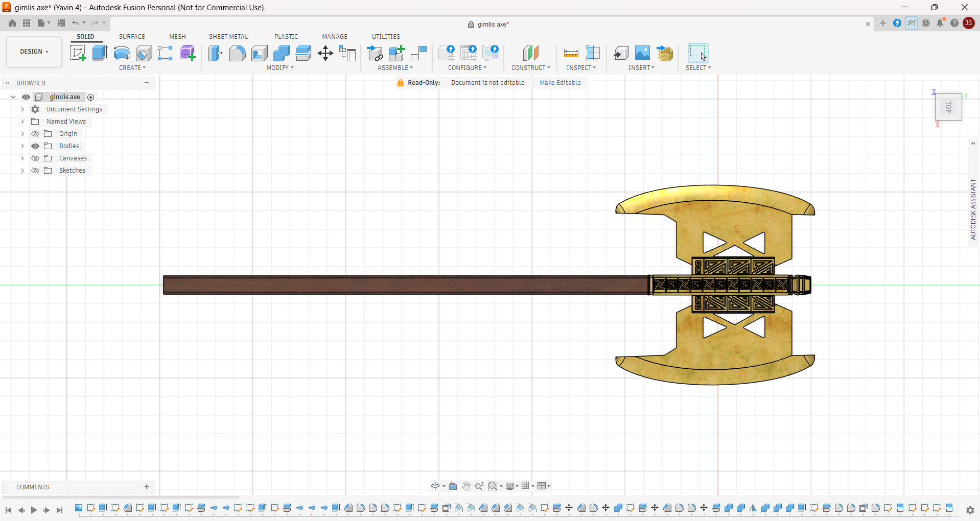Image resolution: width=980 pixels, height=521 pixels.
Task: Activate the gimlis axe component radio button
Action: click(x=90, y=97)
